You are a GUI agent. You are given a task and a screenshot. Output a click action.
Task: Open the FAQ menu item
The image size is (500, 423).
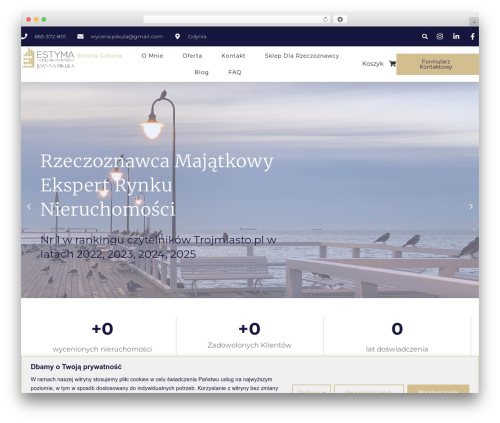(235, 72)
